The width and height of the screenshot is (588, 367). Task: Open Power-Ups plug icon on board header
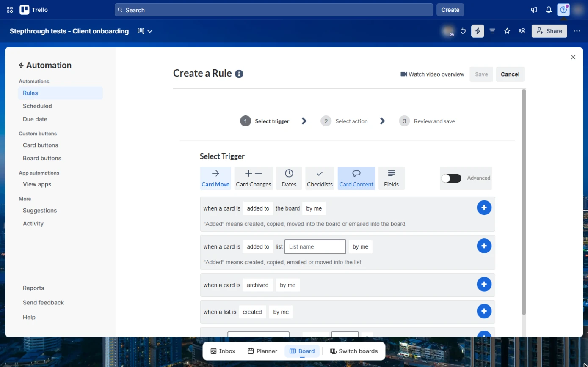pos(463,31)
